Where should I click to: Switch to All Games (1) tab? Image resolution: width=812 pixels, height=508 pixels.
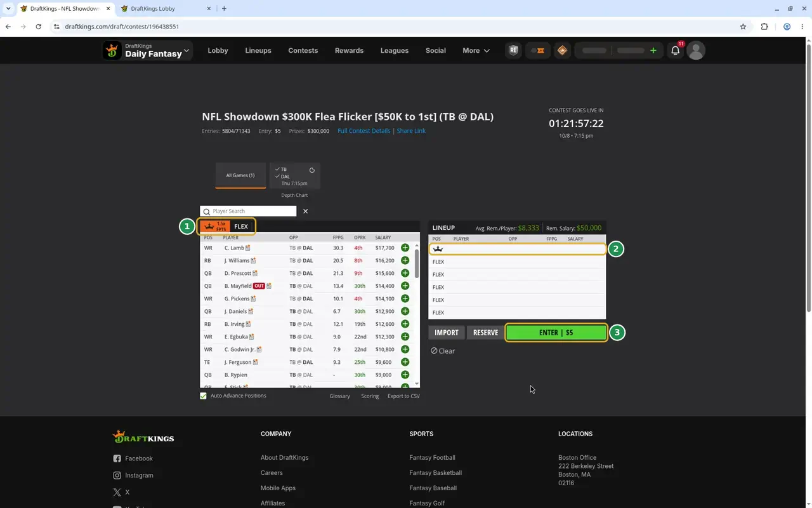click(240, 175)
